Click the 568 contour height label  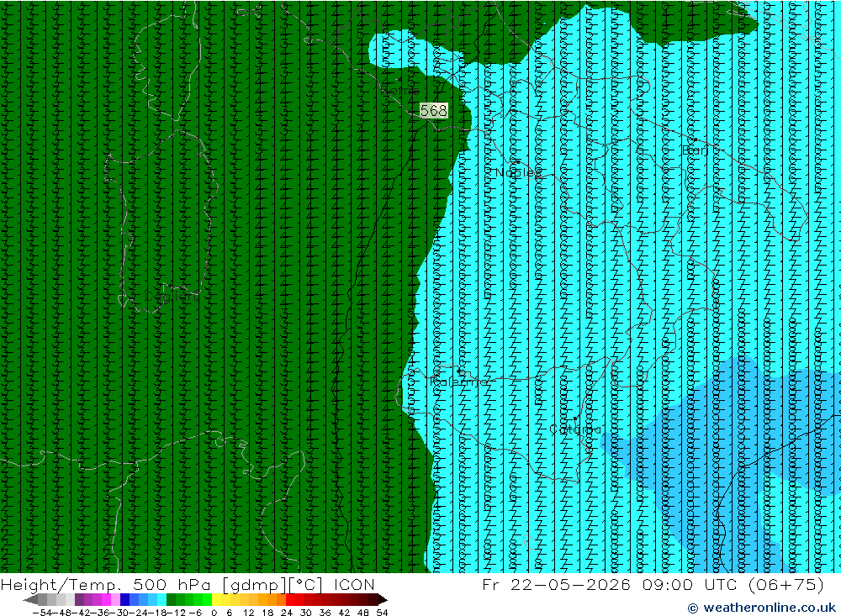click(433, 110)
